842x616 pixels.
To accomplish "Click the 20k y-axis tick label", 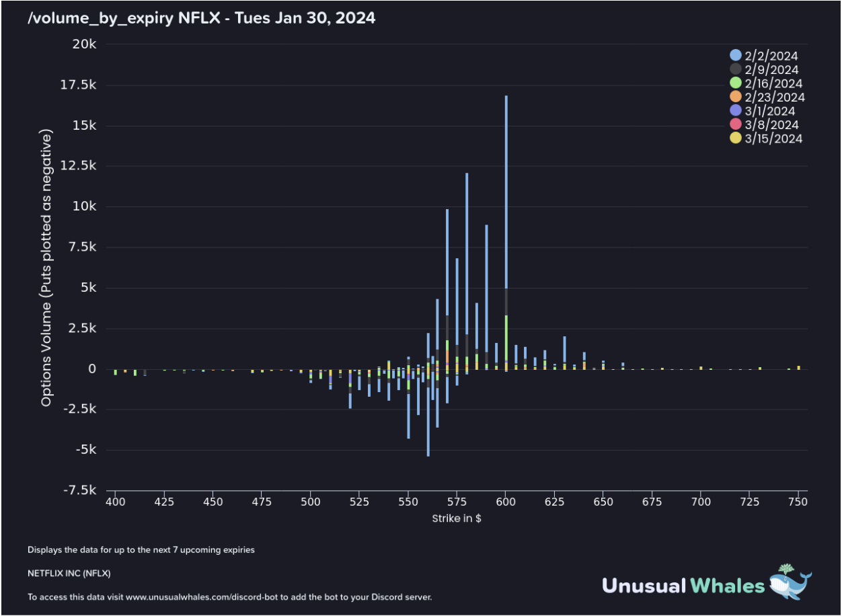I will pyautogui.click(x=88, y=44).
